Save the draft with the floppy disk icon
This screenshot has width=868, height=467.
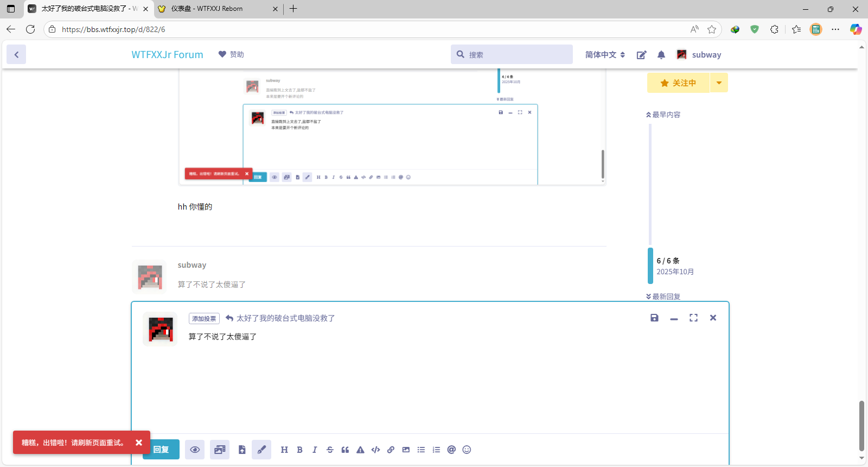pyautogui.click(x=654, y=318)
